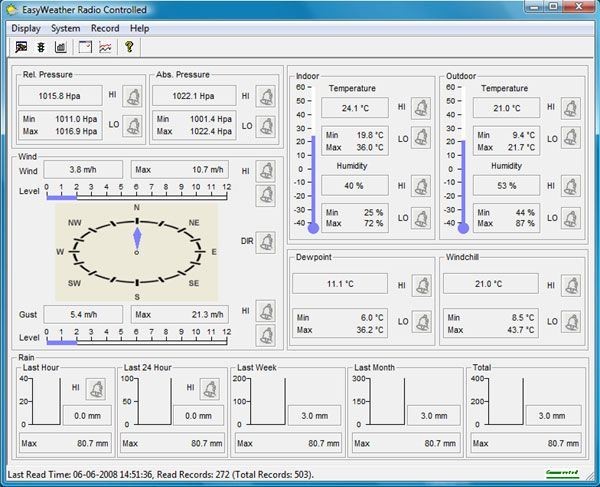
Task: Open the Help menu
Action: 140,29
